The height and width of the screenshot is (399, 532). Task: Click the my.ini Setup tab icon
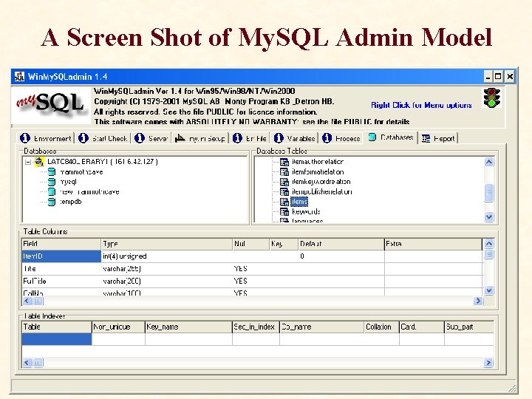pyautogui.click(x=180, y=138)
